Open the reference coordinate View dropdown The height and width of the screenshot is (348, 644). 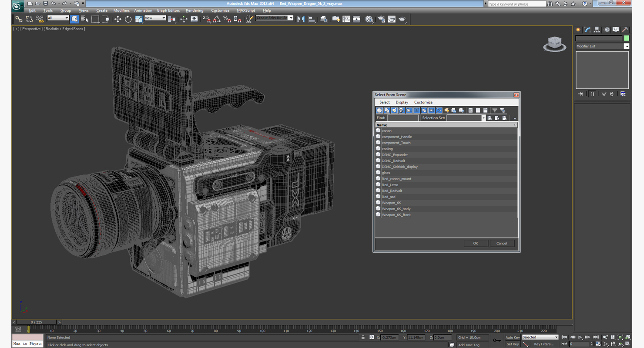pyautogui.click(x=155, y=18)
